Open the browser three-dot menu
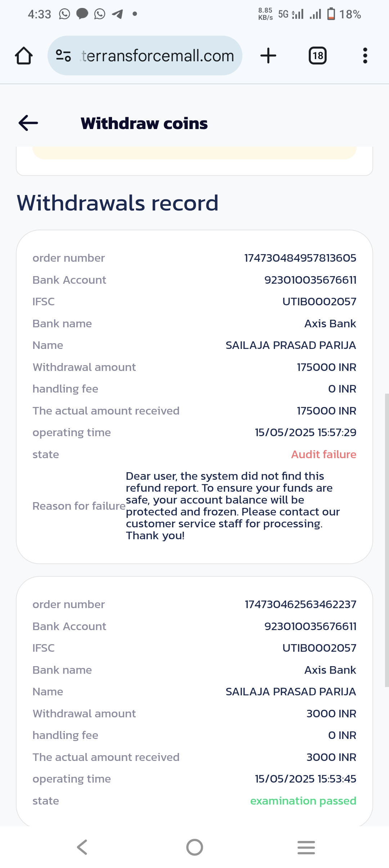This screenshot has width=389, height=868. 365,56
